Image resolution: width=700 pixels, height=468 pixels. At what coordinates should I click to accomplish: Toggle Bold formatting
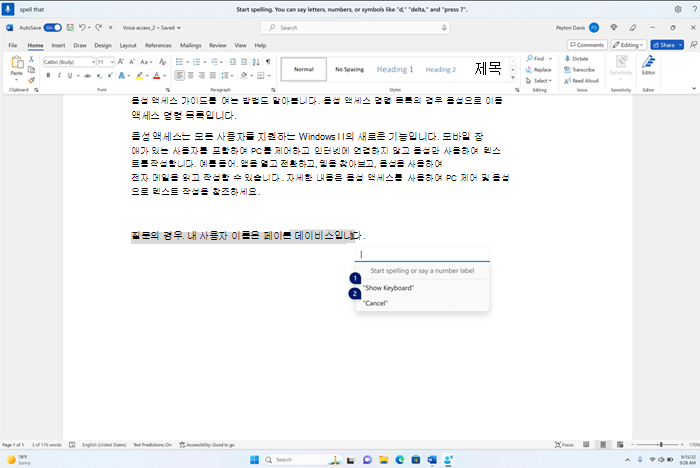(48, 75)
